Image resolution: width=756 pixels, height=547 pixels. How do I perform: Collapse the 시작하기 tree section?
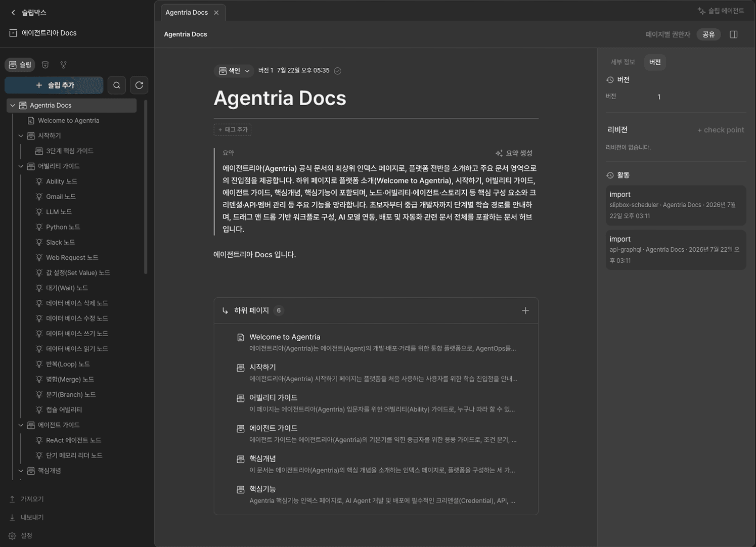click(21, 136)
